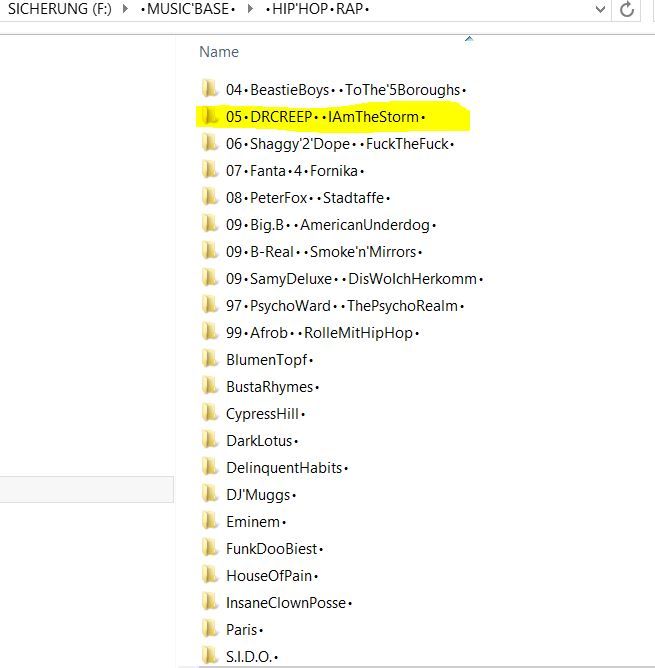
Task: Click folder icon of Eminem
Action: tap(210, 521)
